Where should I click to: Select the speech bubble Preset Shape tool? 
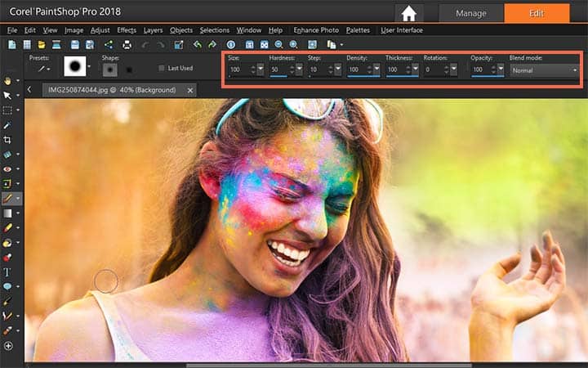pyautogui.click(x=7, y=286)
